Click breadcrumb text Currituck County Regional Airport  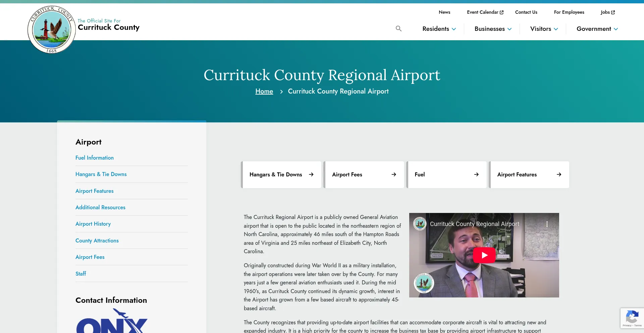338,91
